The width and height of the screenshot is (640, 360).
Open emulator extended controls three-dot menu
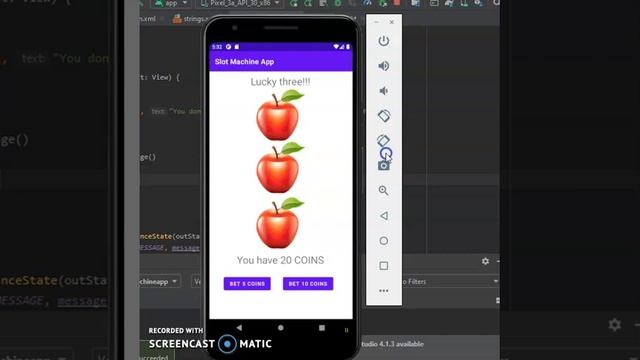click(x=383, y=291)
